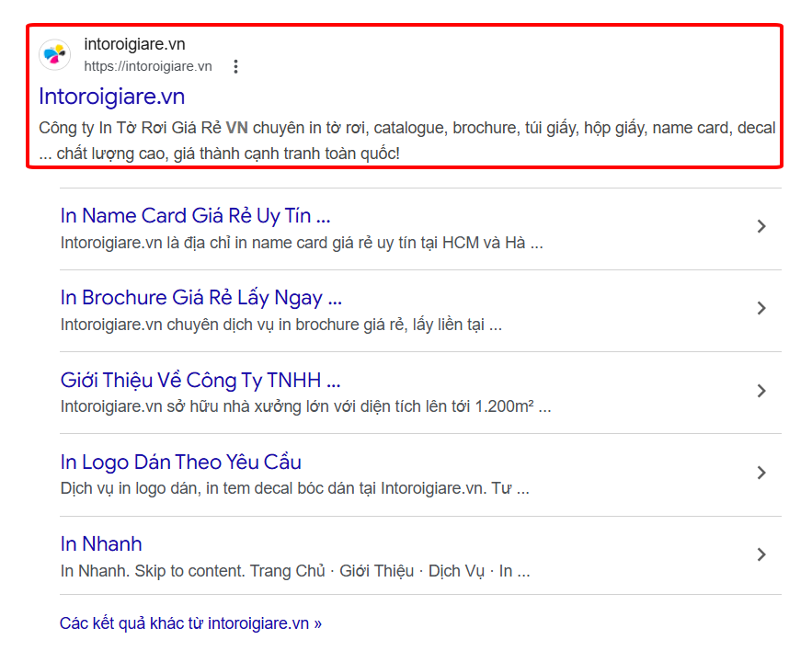The height and width of the screenshot is (651, 812).
Task: Click the Công ty In Tờ Rơi description
Action: [x=406, y=141]
